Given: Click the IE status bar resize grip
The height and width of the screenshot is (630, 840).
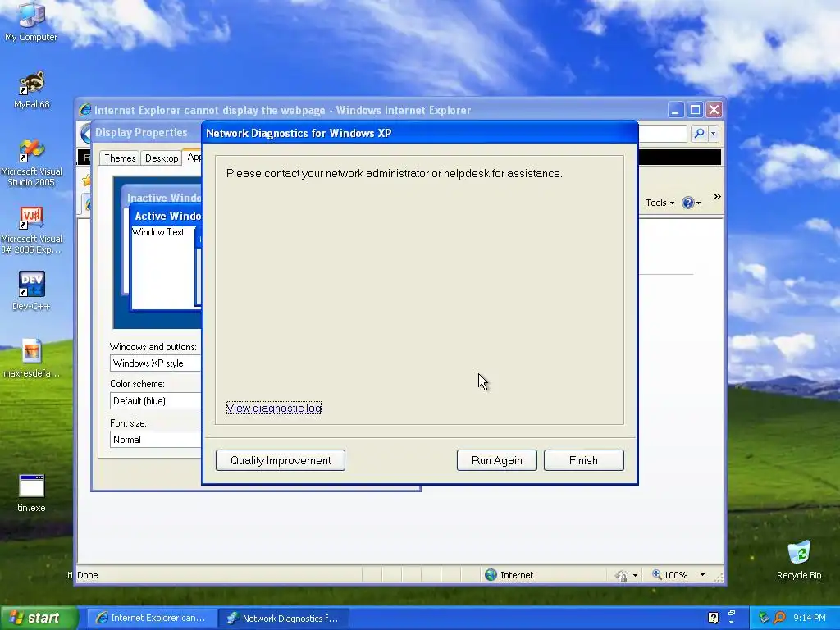Looking at the screenshot, I should click(x=719, y=577).
